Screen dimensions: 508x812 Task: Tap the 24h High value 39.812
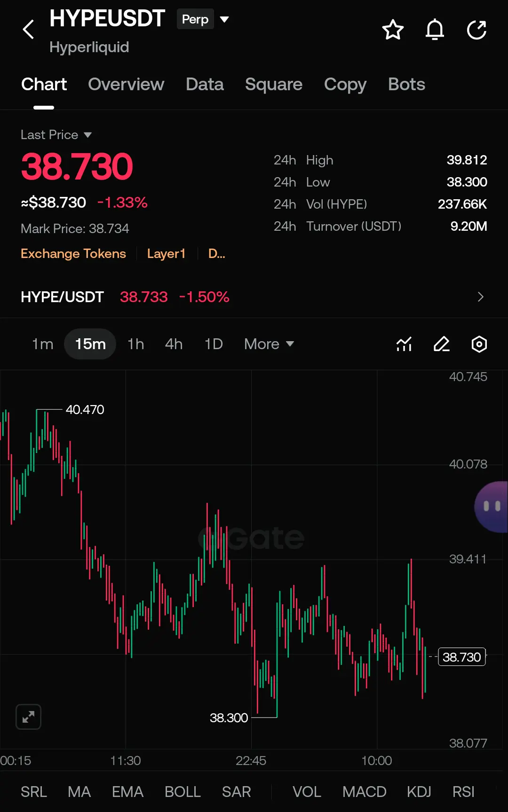pos(467,160)
